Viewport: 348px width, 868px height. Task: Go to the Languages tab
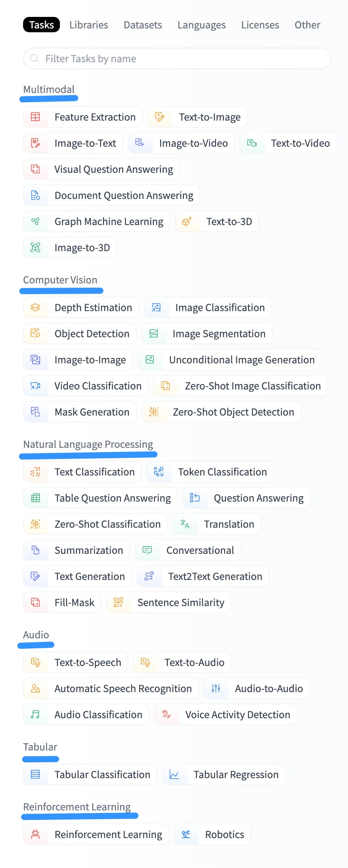201,25
